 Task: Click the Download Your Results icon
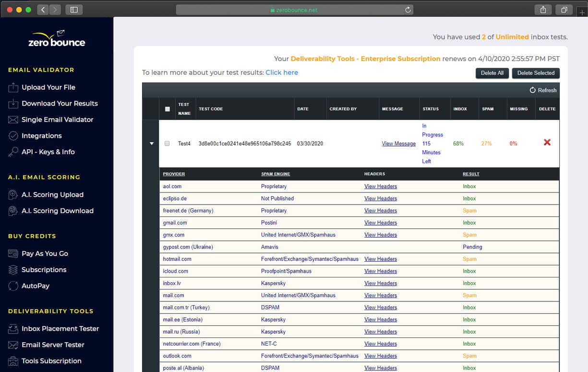click(13, 104)
